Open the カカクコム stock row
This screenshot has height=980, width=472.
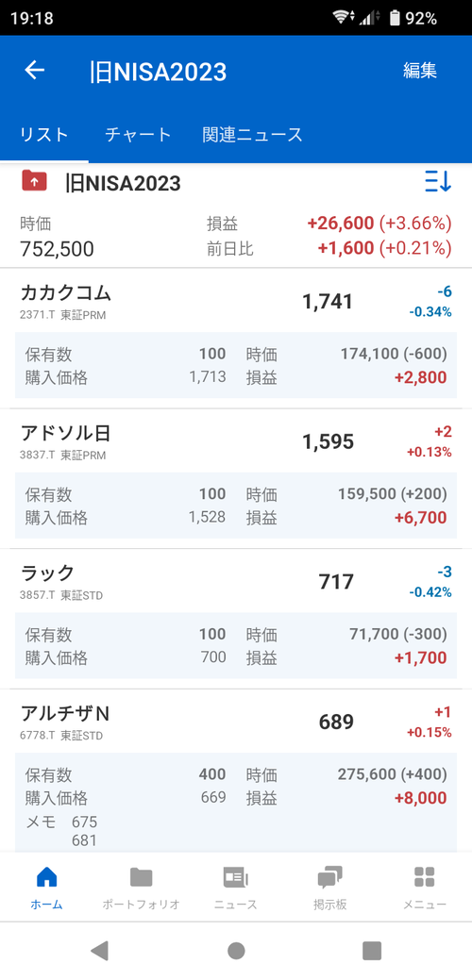[236, 301]
